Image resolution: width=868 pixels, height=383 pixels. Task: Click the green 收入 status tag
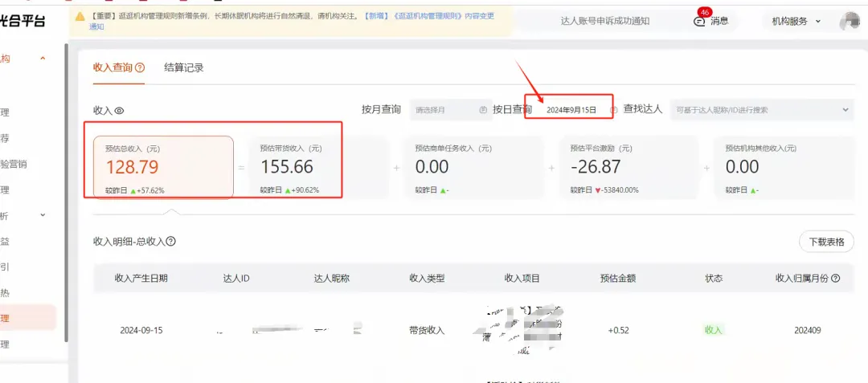[x=714, y=330]
